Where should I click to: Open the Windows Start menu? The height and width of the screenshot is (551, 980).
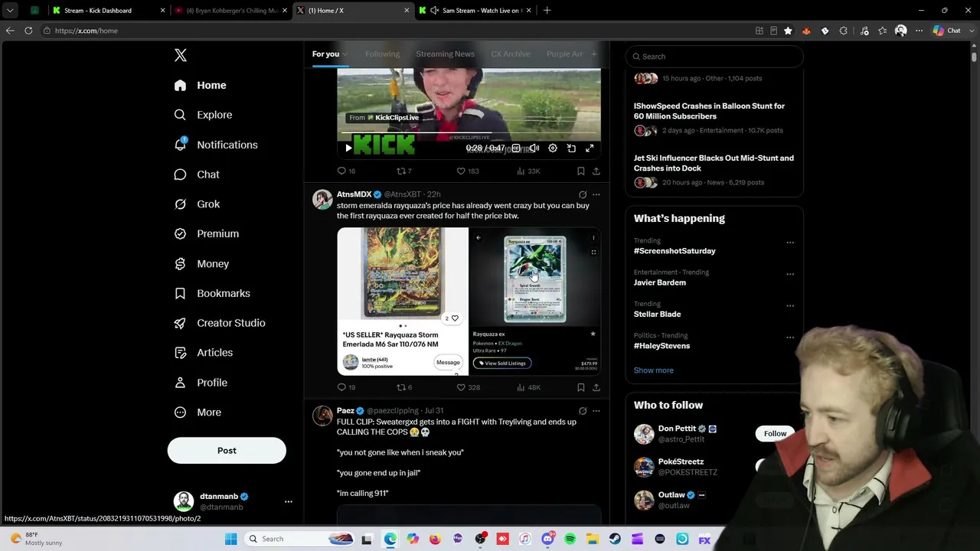pos(230,540)
